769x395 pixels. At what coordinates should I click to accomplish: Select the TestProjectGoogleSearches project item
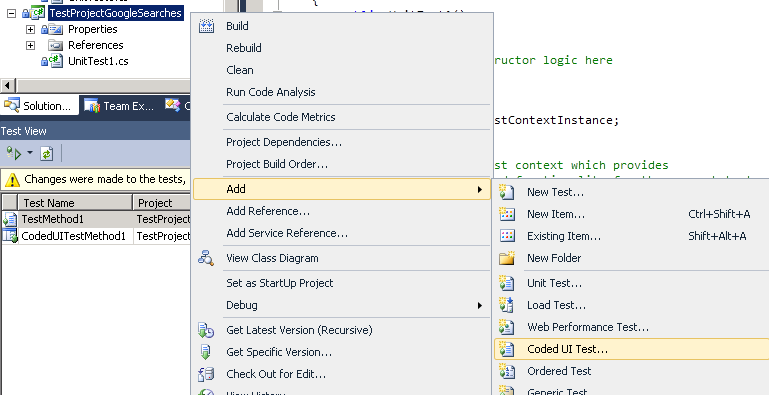[x=116, y=13]
